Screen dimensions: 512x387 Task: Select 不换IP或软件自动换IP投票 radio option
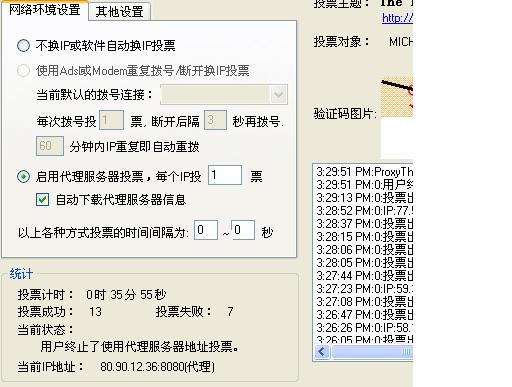(x=23, y=45)
